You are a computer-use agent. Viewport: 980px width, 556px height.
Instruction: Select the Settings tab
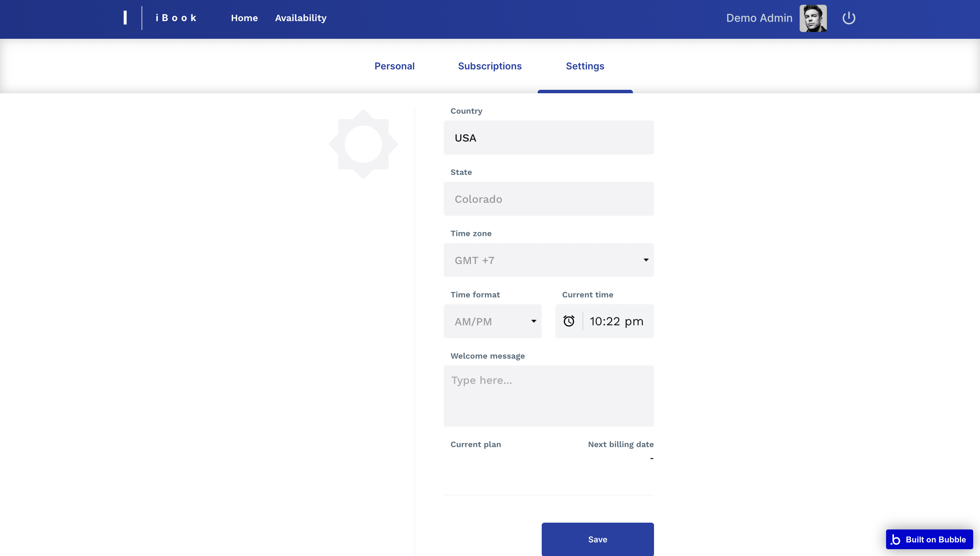coord(585,66)
